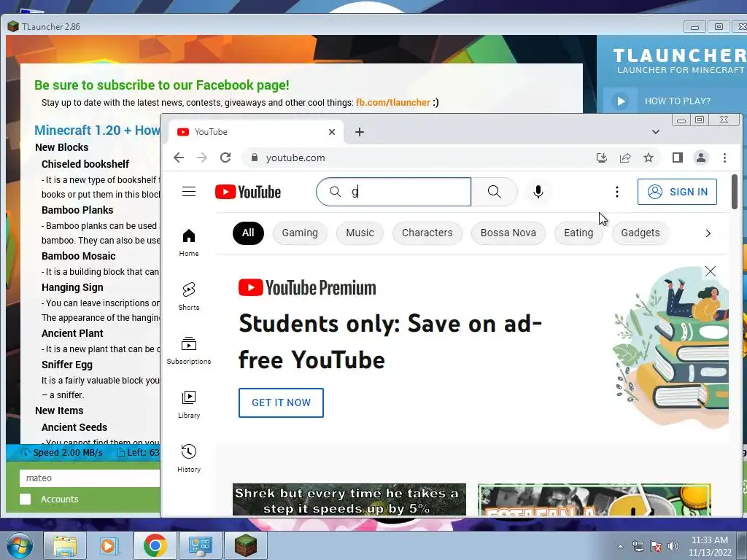Click Minecraft 1.20 heading link in TLauncher
The height and width of the screenshot is (560, 747).
click(97, 130)
